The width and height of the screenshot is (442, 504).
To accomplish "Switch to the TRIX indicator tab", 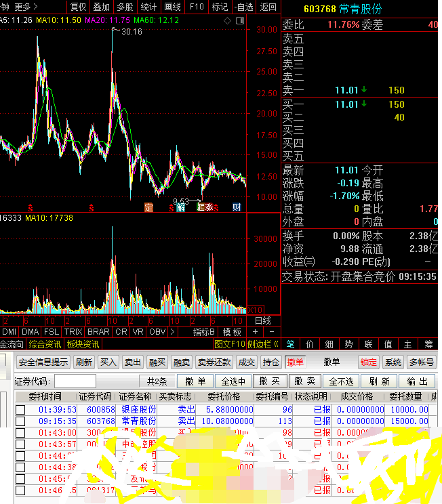I will (x=73, y=332).
